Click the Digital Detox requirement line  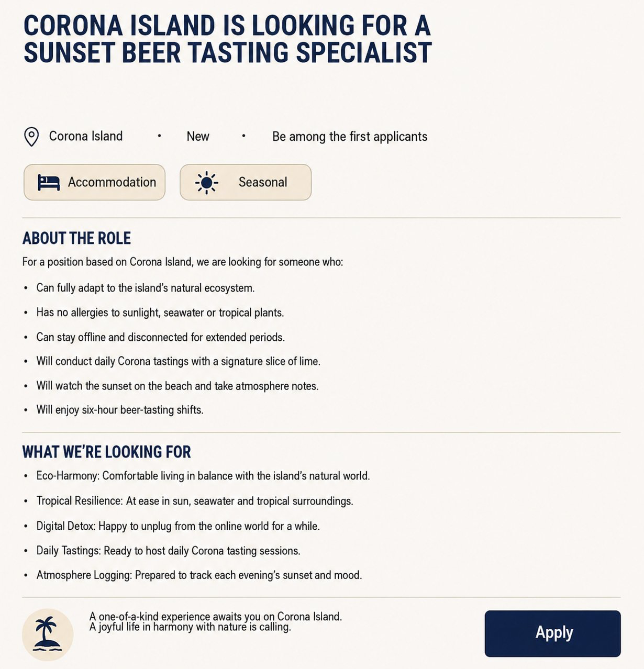point(178,526)
